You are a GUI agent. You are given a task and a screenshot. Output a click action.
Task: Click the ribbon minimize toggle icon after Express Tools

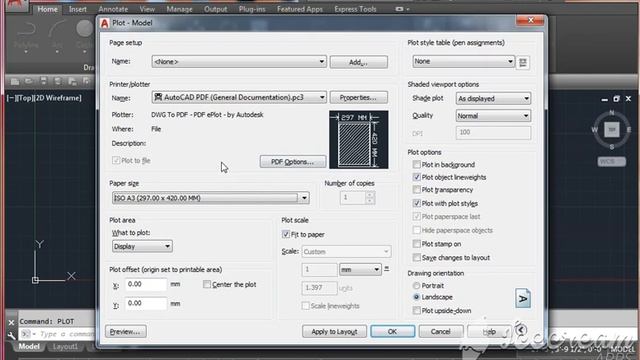click(x=402, y=9)
